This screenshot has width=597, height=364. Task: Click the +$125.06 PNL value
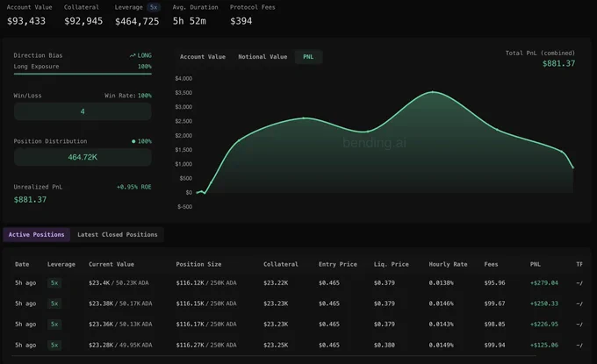click(x=544, y=345)
